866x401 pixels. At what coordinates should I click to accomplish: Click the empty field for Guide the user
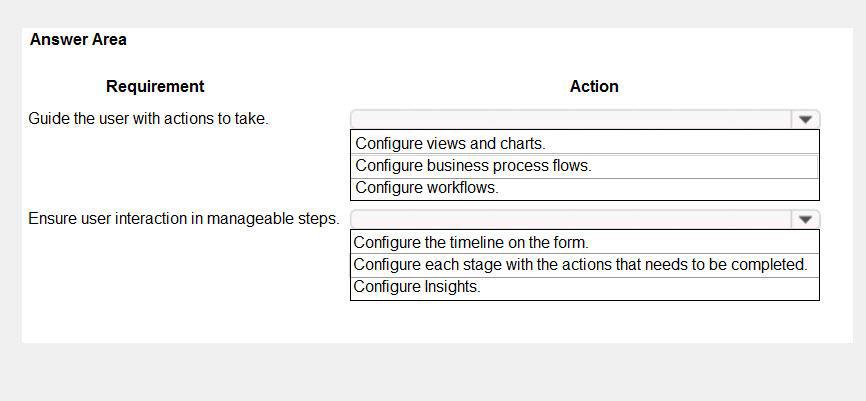click(x=571, y=119)
